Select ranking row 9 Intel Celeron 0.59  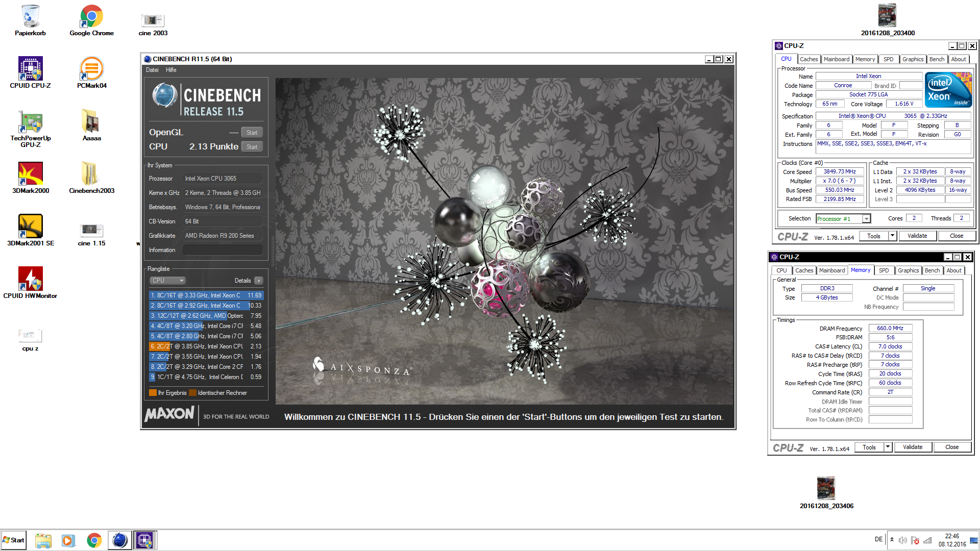(x=206, y=377)
